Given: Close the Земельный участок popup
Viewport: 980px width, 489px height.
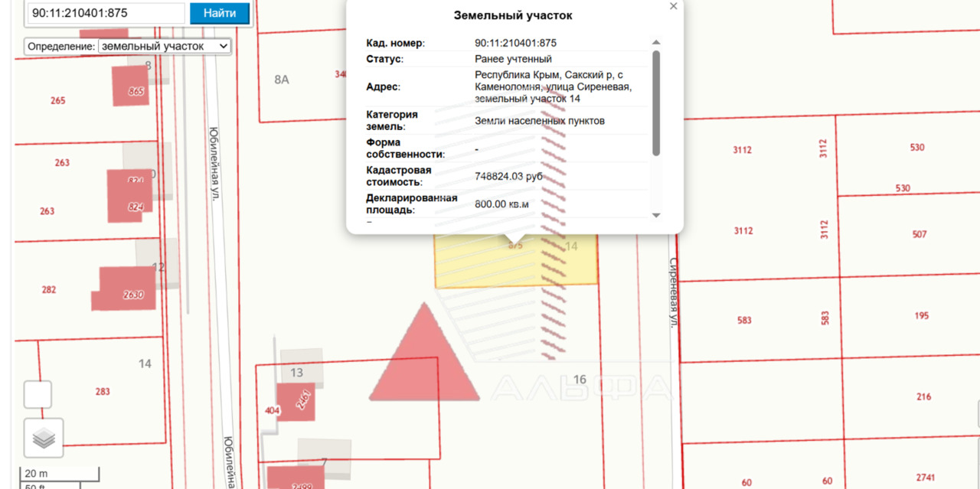Looking at the screenshot, I should click(673, 6).
